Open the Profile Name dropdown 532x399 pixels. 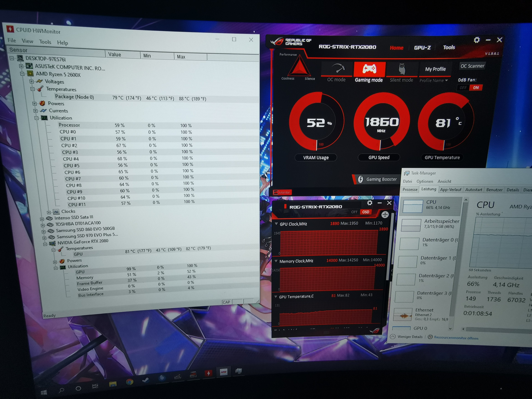click(x=434, y=81)
